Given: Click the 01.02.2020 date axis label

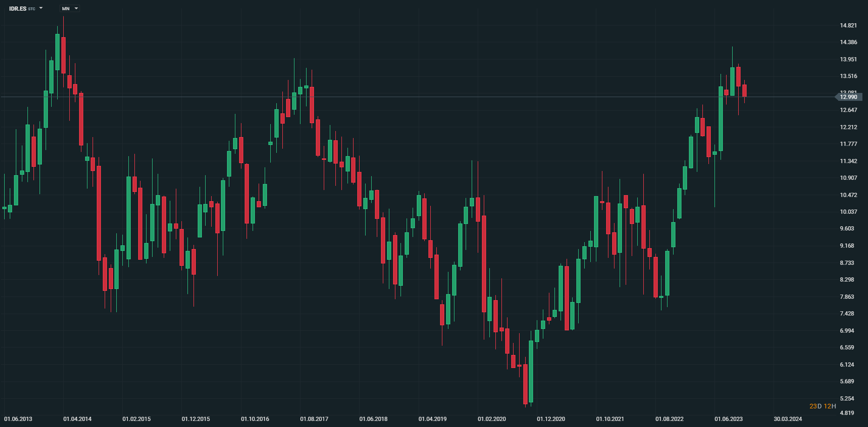Looking at the screenshot, I should point(492,419).
